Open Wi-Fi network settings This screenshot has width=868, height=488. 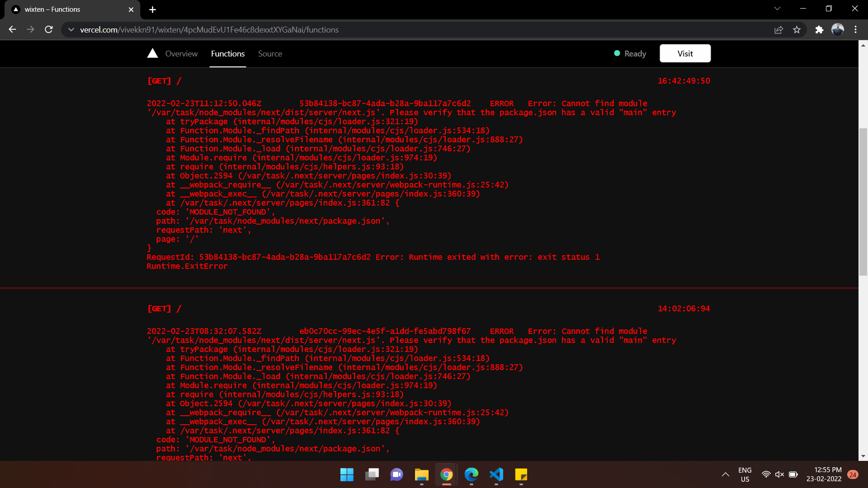[766, 474]
